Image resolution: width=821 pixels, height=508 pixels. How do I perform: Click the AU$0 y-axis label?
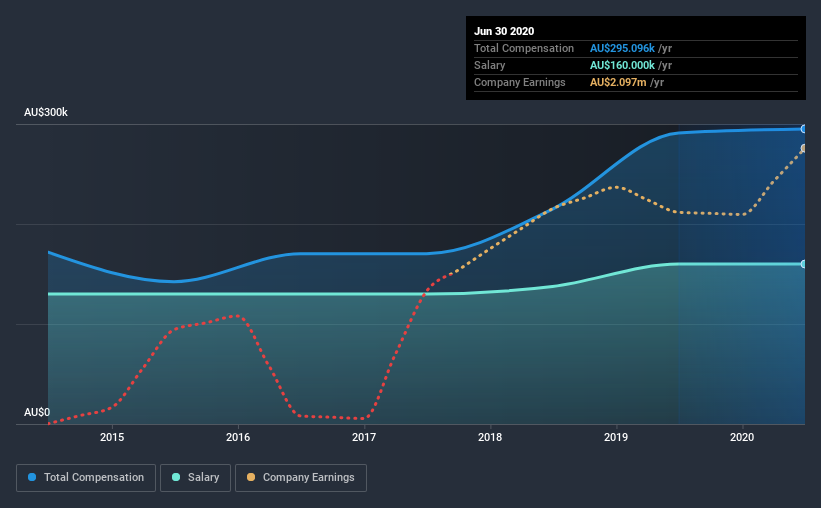(x=37, y=412)
